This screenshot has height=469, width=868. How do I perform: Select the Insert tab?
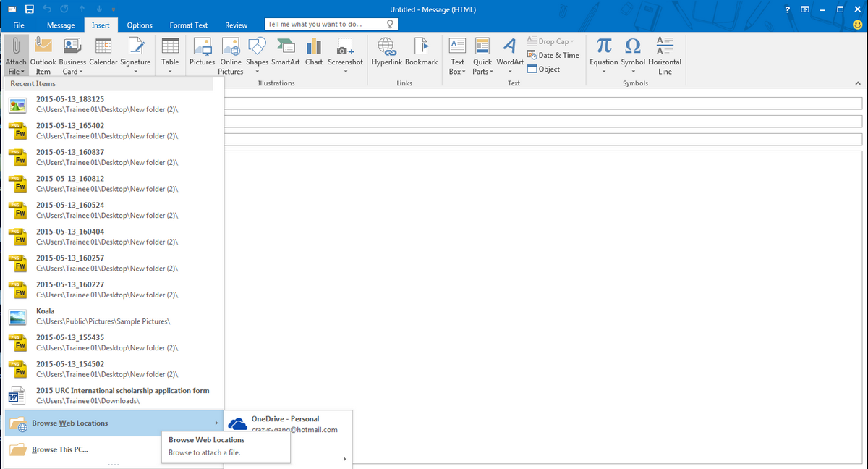(x=101, y=25)
